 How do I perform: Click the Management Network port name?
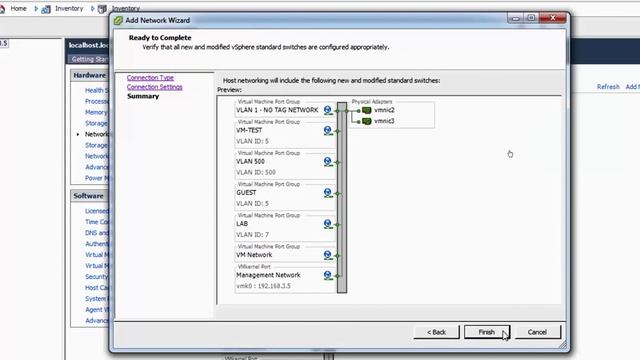[x=268, y=276]
